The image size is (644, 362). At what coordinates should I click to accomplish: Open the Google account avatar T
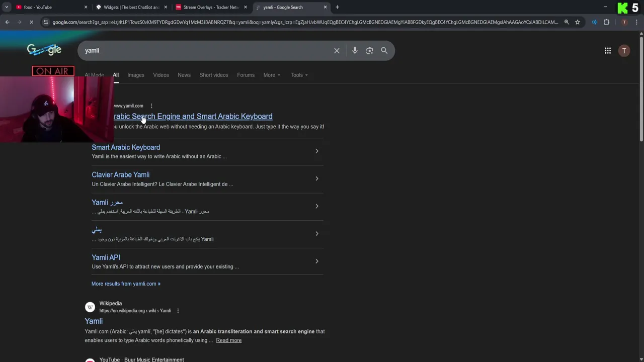click(x=624, y=51)
